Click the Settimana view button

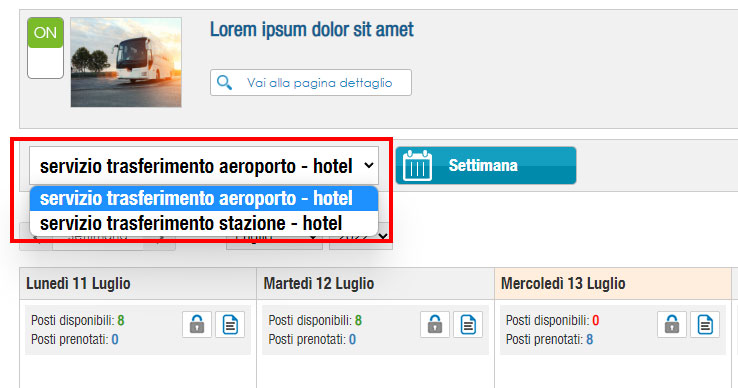[x=486, y=165]
